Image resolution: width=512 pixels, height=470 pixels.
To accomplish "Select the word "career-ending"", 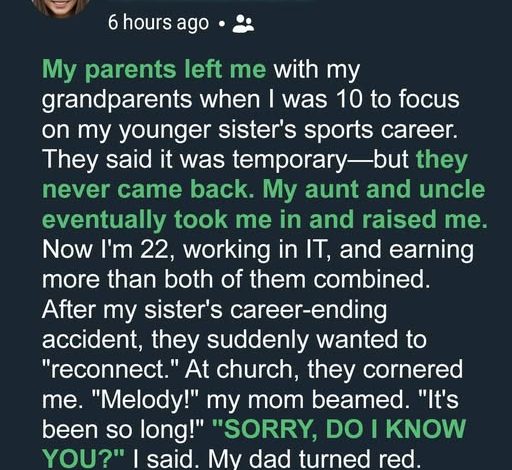I will coord(309,311).
